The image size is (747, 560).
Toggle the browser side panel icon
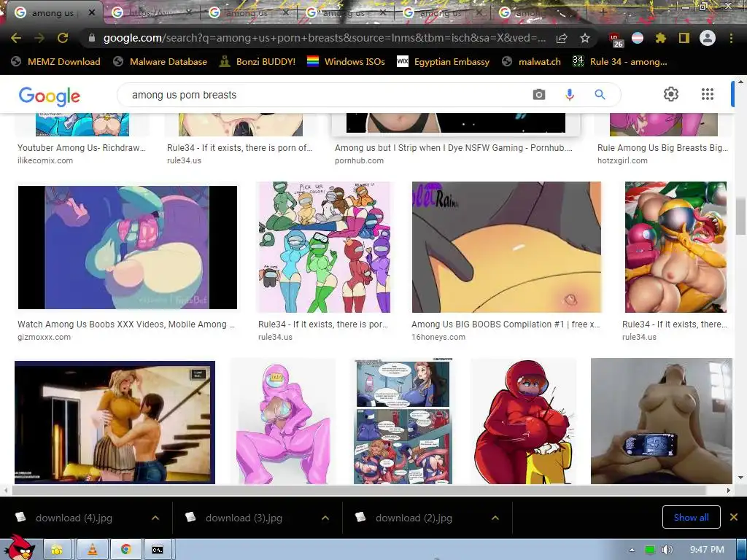[x=684, y=38]
